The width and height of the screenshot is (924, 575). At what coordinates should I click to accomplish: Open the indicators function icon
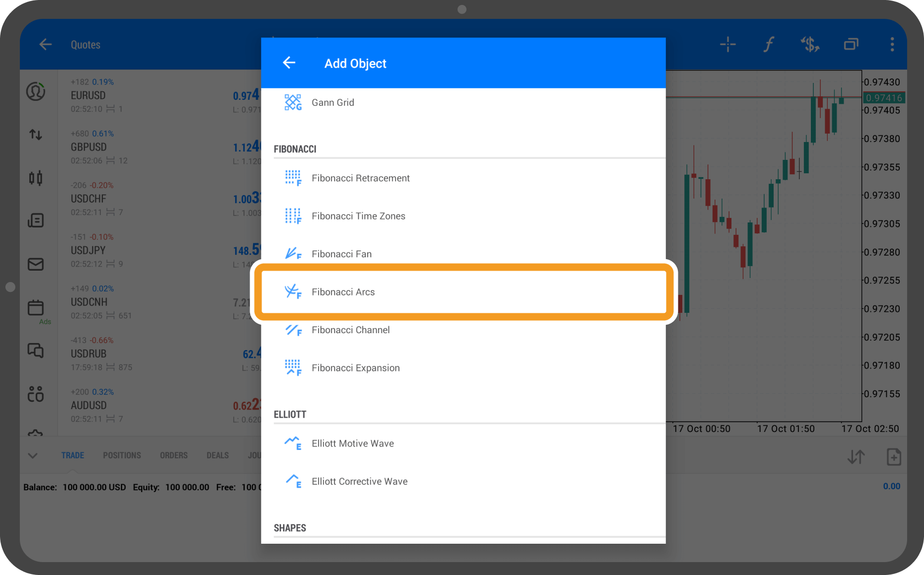click(769, 45)
